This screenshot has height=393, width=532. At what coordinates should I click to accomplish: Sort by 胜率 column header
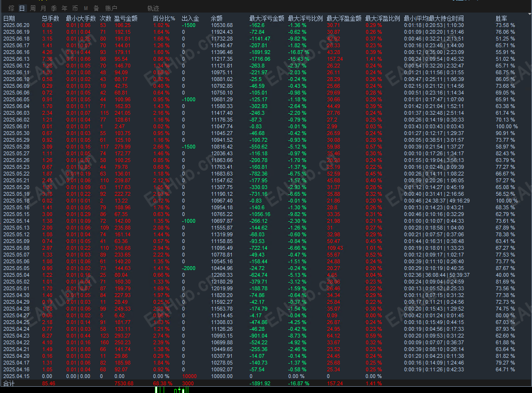(502, 18)
